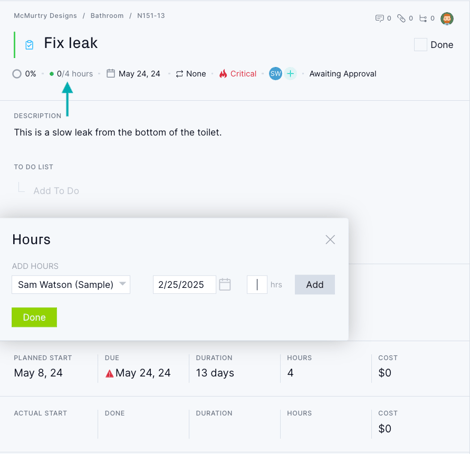
Task: Click the Fix leak title
Action: [x=71, y=43]
